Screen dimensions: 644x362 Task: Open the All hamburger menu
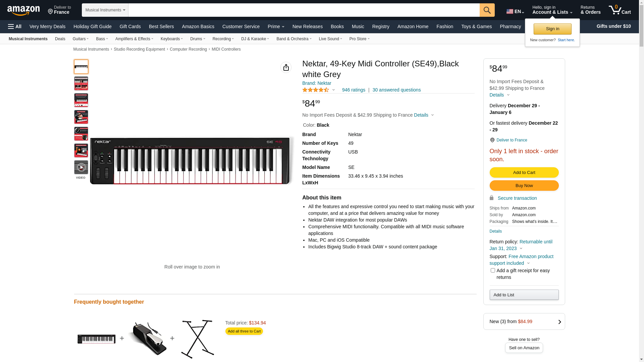coord(15,26)
